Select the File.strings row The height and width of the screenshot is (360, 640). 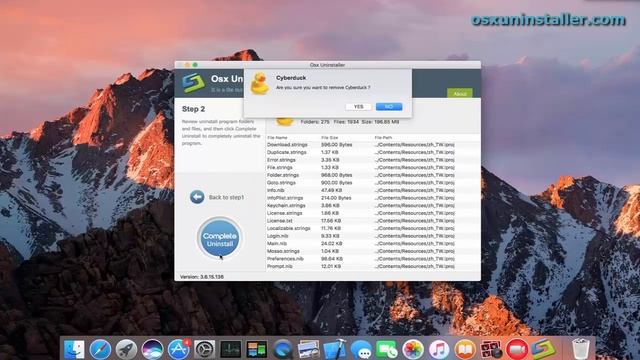(x=373, y=168)
